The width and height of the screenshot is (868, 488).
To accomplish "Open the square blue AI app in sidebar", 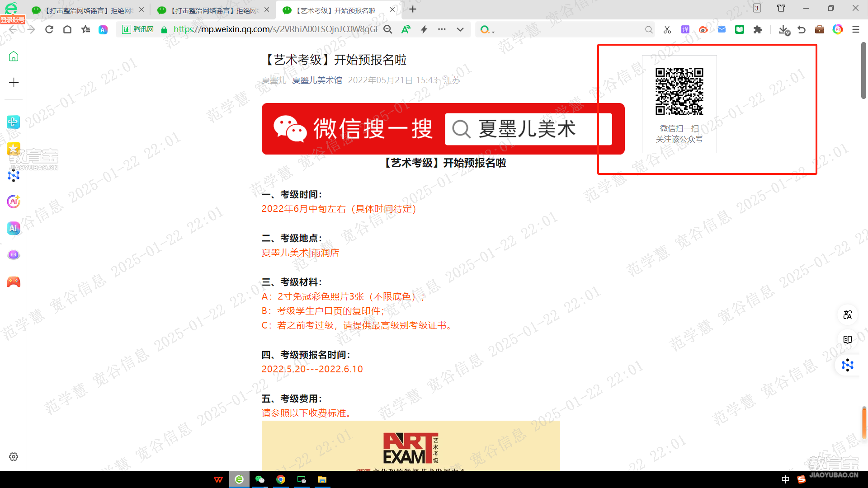I will point(14,228).
